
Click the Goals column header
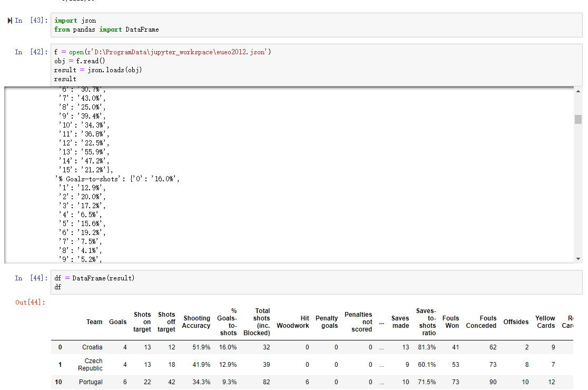(117, 322)
